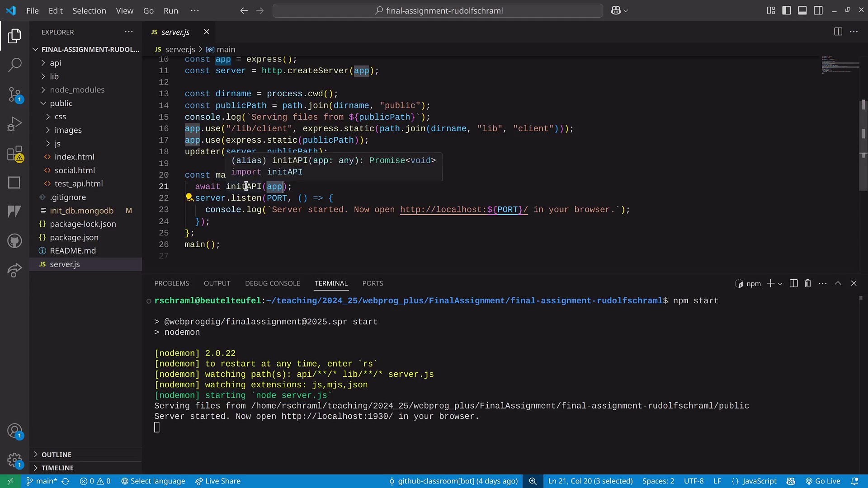Click the command center search field
The height and width of the screenshot is (488, 868).
438,10
